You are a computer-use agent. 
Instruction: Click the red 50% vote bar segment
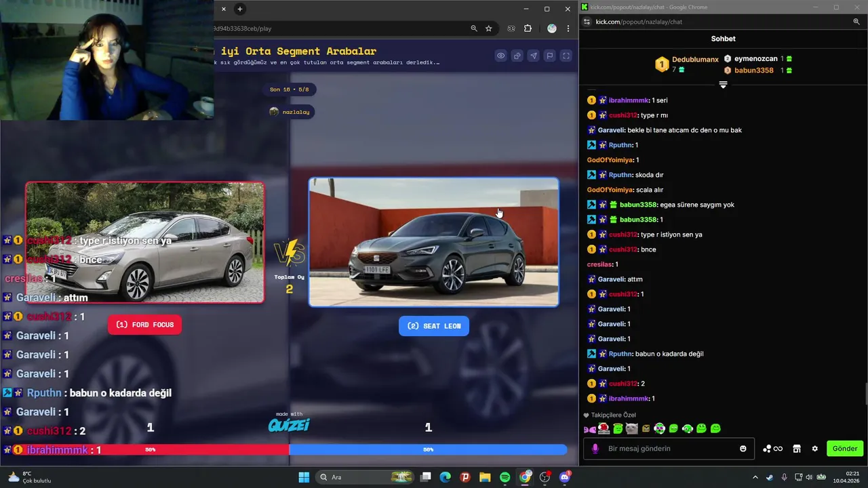click(150, 449)
